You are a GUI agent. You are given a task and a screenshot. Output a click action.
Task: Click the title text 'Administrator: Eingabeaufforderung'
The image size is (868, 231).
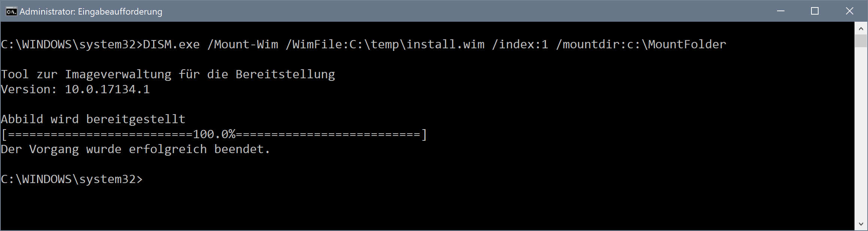click(91, 12)
